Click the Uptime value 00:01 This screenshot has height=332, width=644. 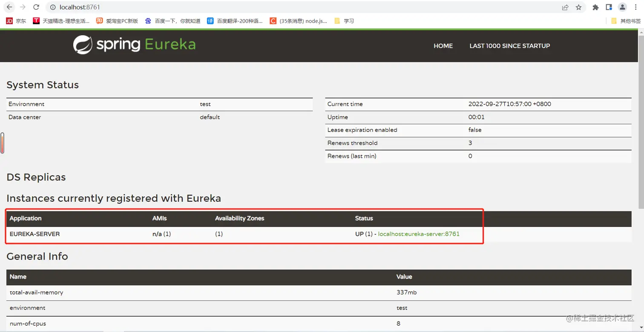476,117
